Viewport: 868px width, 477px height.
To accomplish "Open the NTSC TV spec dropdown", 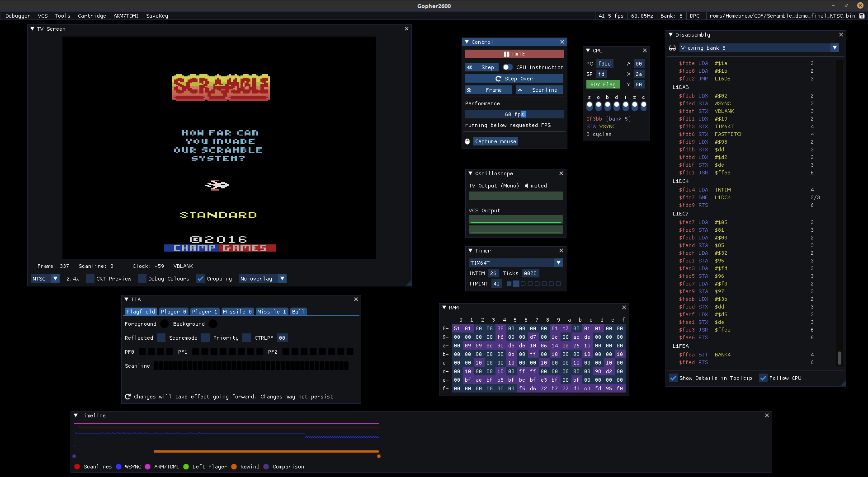I will (x=45, y=279).
